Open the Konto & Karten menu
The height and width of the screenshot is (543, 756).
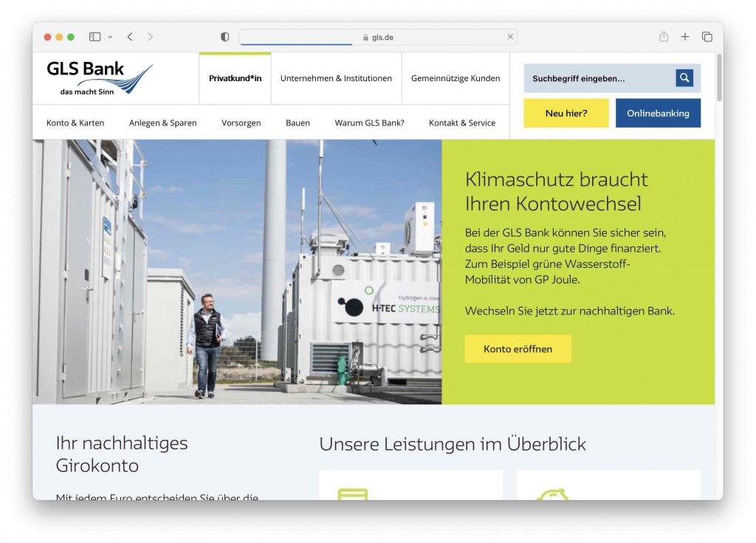pos(75,123)
